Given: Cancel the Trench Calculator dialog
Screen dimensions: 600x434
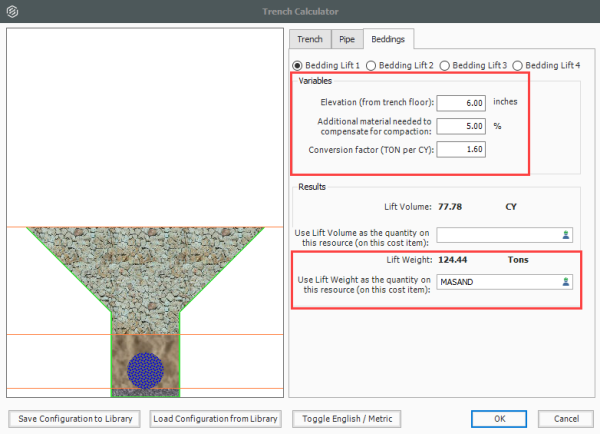Looking at the screenshot, I should (x=566, y=418).
